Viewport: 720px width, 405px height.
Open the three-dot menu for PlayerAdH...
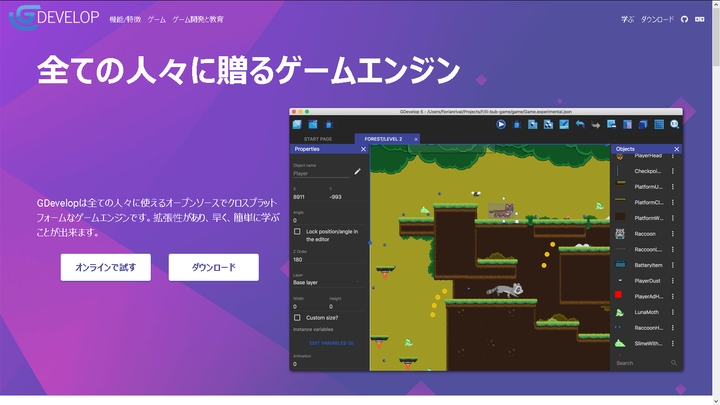[673, 296]
